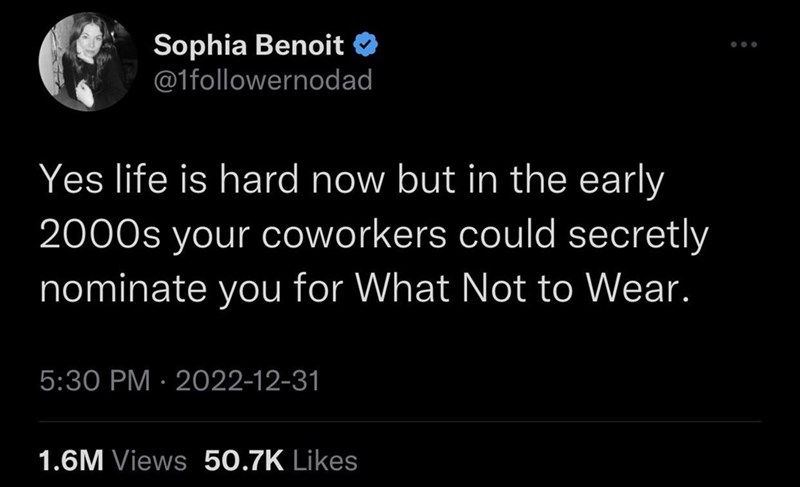The image size is (800, 487).
Task: Click the 1.6M view count number
Action: (x=70, y=460)
